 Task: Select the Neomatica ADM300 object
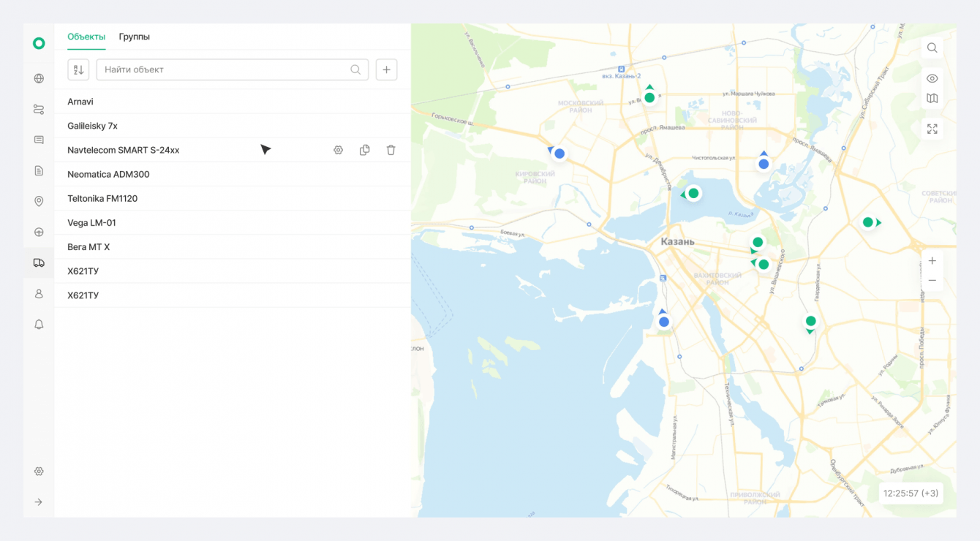coord(233,174)
